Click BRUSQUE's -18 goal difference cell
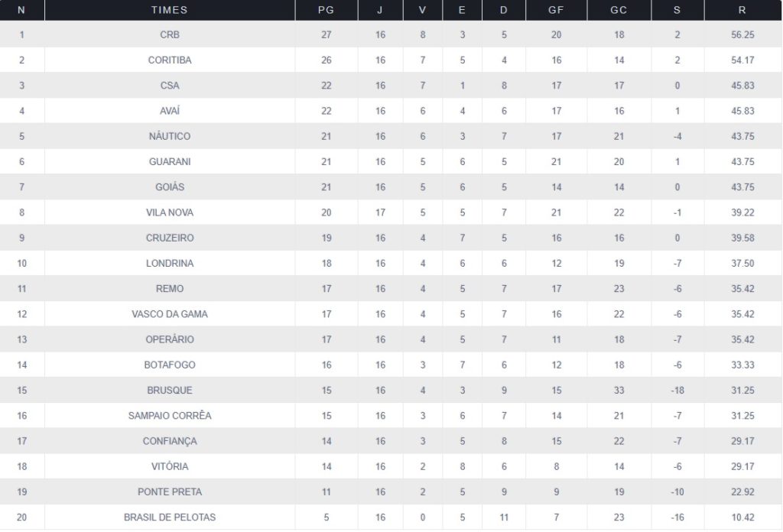 pyautogui.click(x=677, y=391)
